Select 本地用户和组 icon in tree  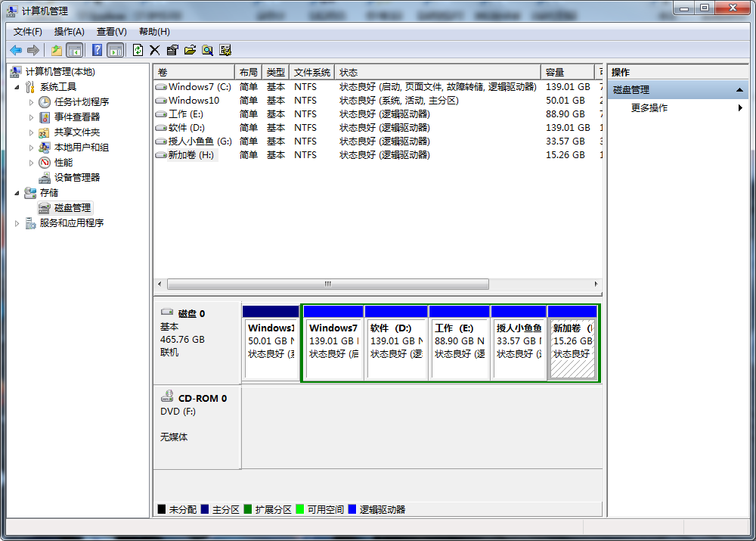coord(45,148)
